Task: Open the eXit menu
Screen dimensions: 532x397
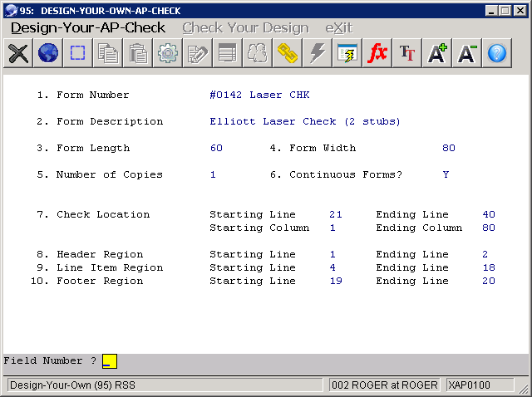Action: click(339, 27)
